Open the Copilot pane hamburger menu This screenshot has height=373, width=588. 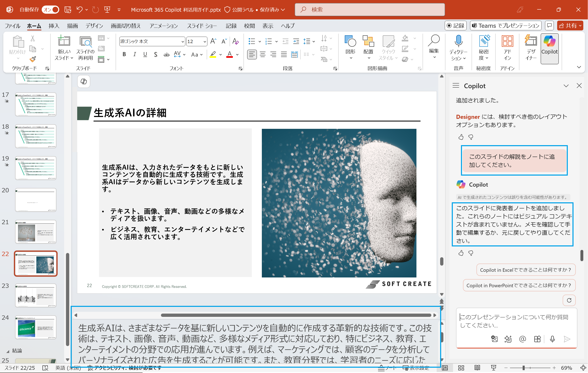456,86
